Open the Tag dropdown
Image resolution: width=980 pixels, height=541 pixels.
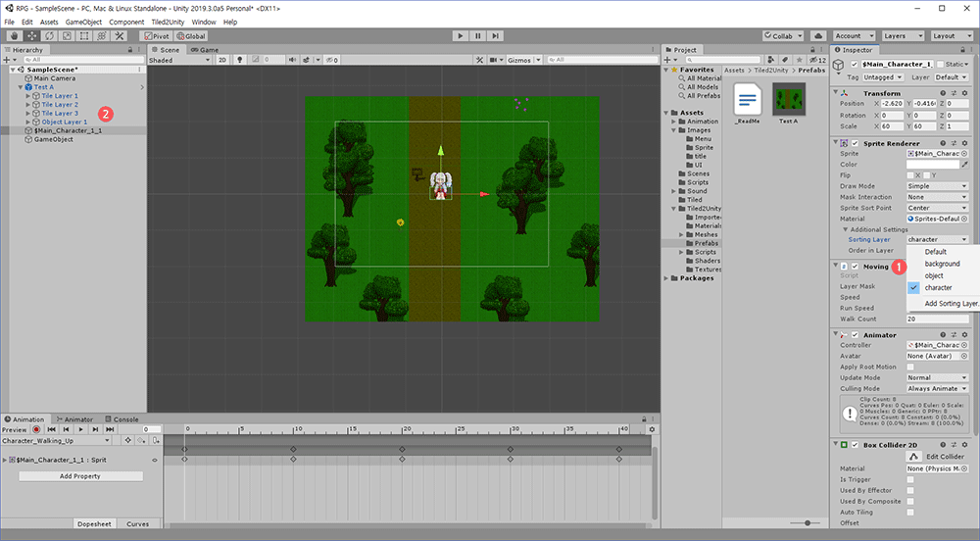tap(883, 77)
